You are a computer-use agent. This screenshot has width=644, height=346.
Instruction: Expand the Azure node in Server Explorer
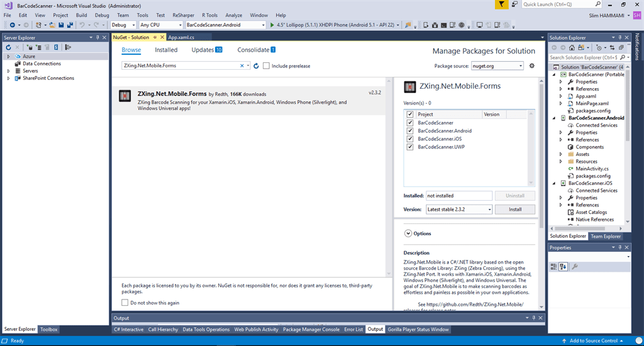pyautogui.click(x=8, y=56)
